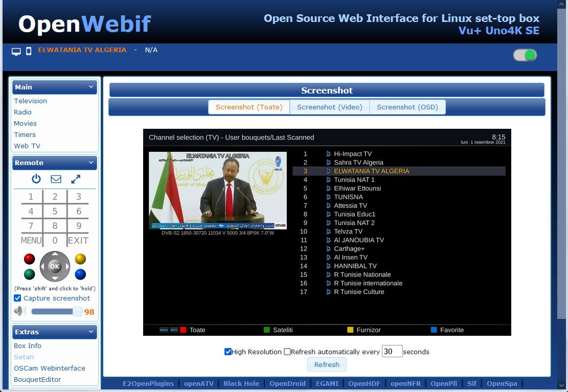
Task: Open Radio in Main menu
Action: click(x=22, y=112)
